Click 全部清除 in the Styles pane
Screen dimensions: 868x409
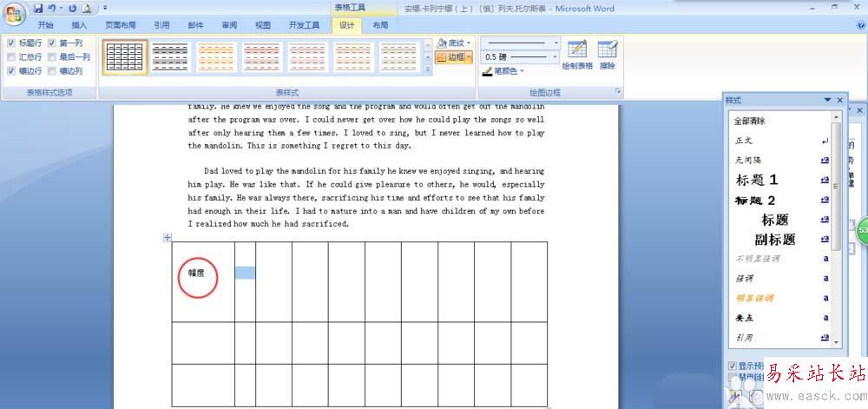click(750, 122)
